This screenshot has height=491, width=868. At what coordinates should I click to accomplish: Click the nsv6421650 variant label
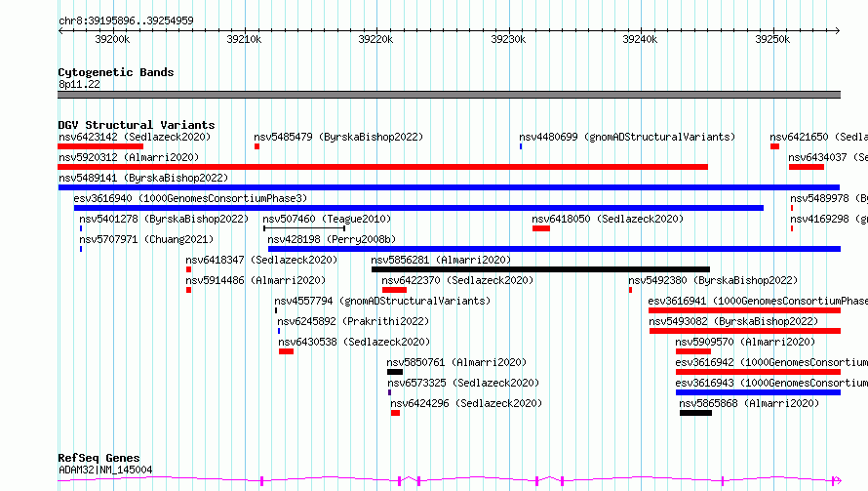point(818,137)
